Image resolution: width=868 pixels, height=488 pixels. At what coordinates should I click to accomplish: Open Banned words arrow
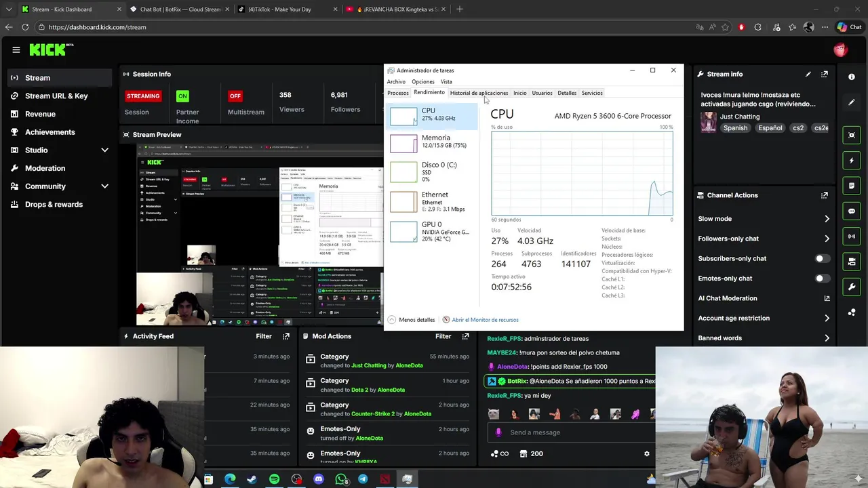[x=827, y=338]
